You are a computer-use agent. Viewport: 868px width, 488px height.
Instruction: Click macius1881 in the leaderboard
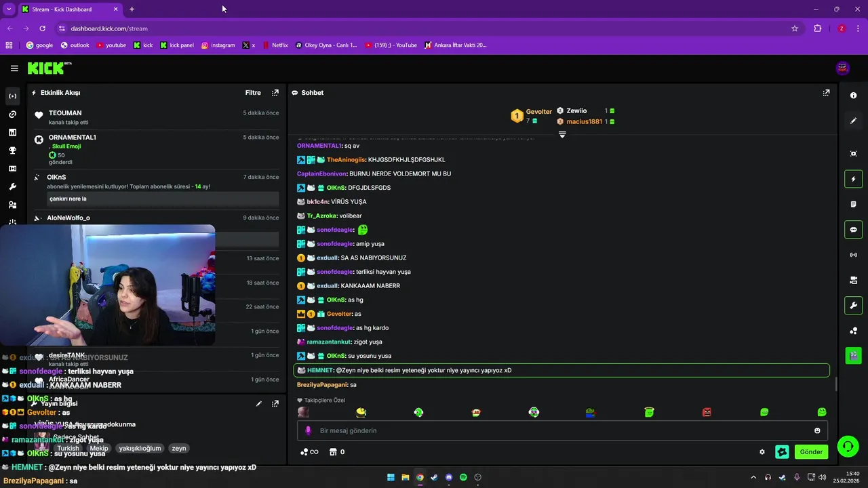click(585, 121)
